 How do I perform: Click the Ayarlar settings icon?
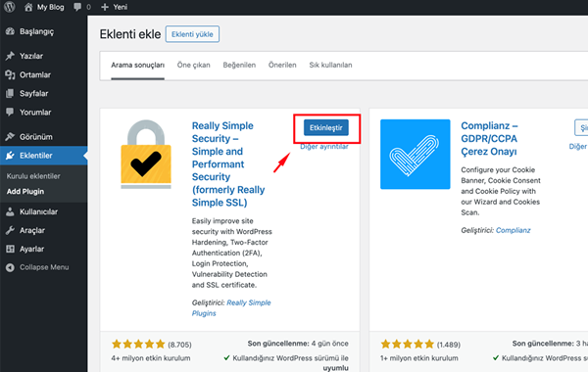click(10, 249)
